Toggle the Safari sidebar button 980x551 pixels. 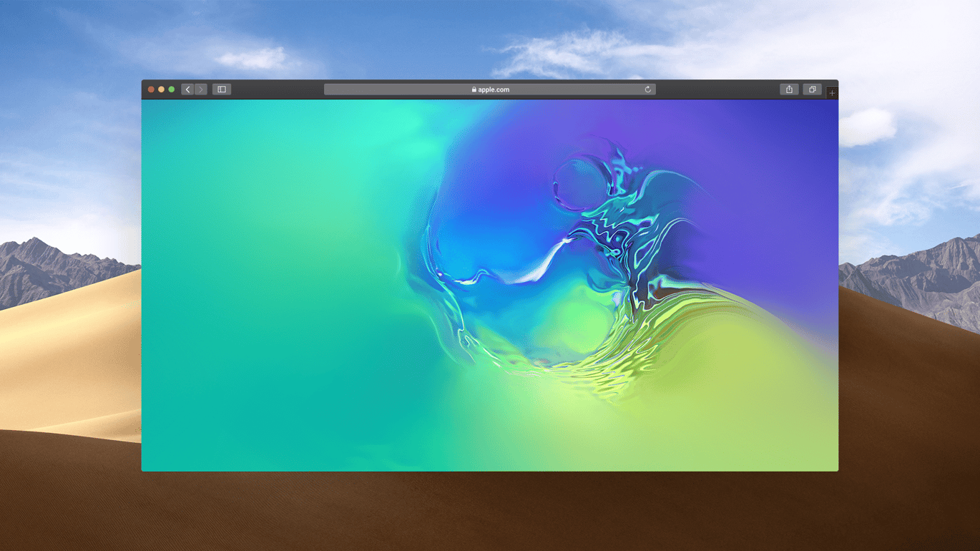222,89
